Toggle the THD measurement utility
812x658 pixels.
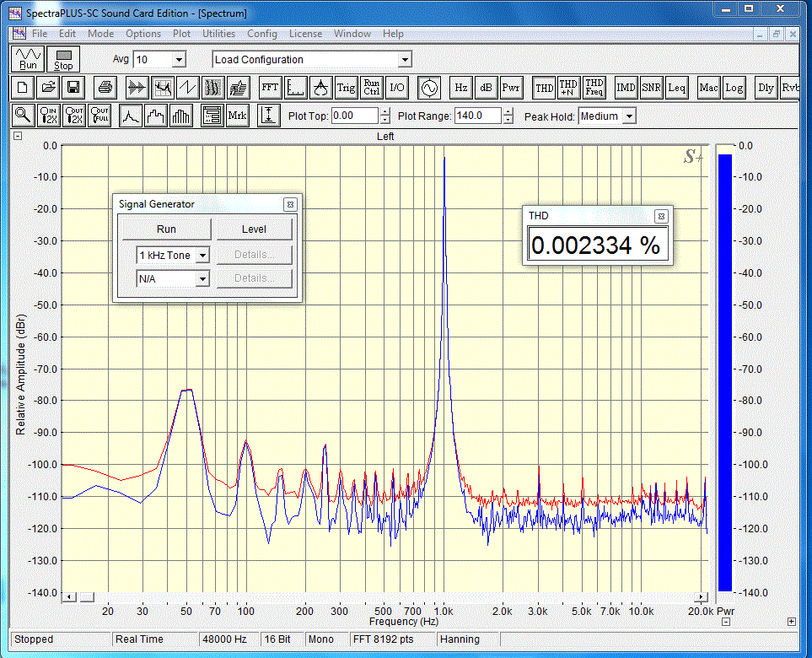(544, 88)
